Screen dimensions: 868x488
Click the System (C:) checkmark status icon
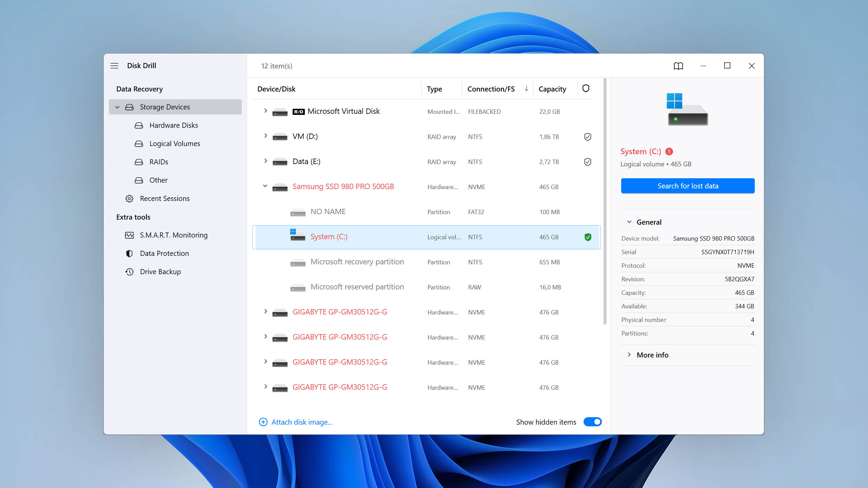587,237
